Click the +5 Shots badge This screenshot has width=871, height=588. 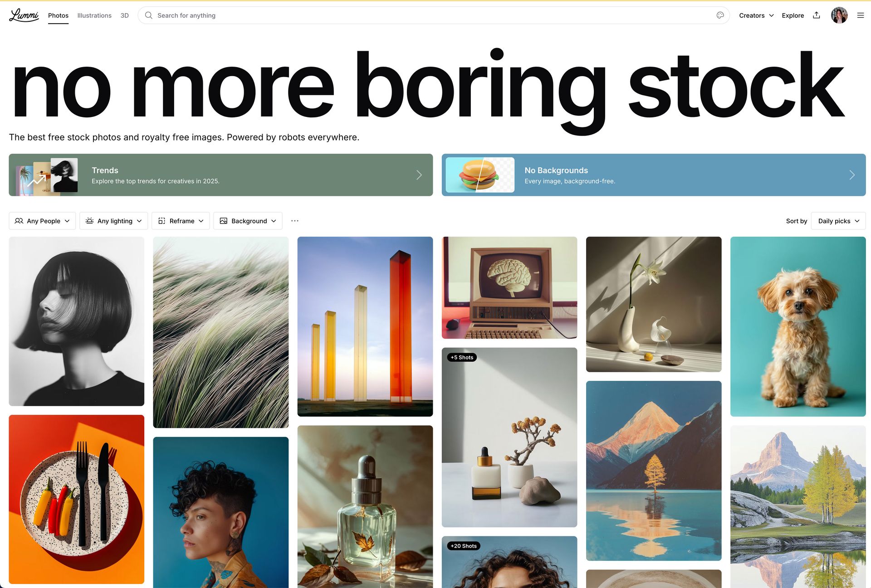point(462,357)
